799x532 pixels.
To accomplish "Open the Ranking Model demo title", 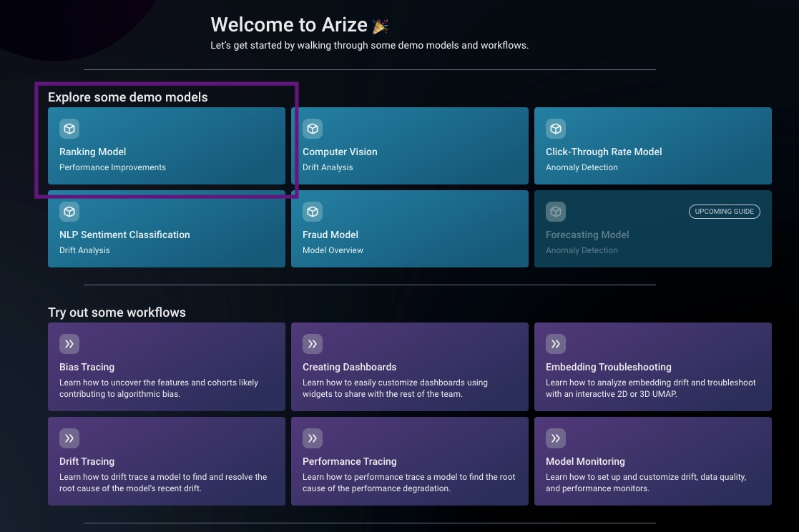I will (92, 152).
